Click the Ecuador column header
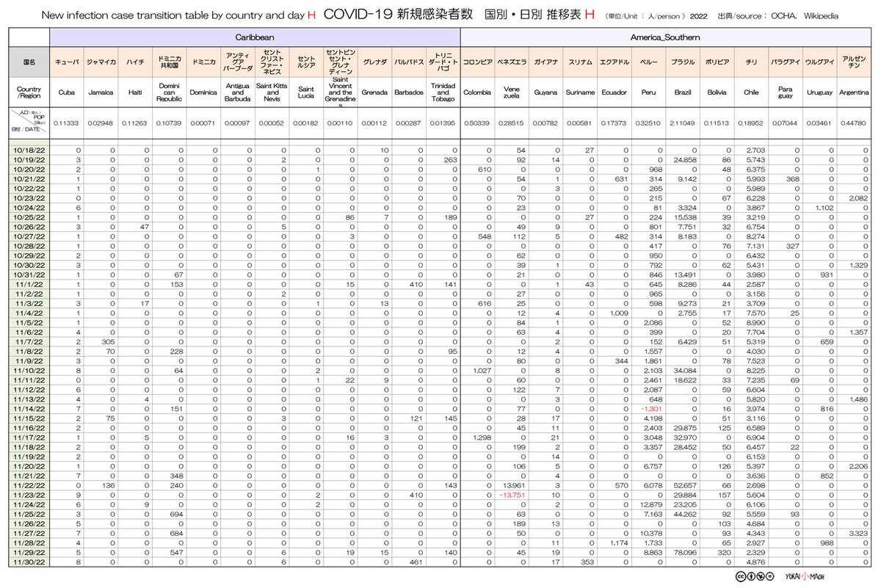This screenshot has height=588, width=881. point(614,93)
